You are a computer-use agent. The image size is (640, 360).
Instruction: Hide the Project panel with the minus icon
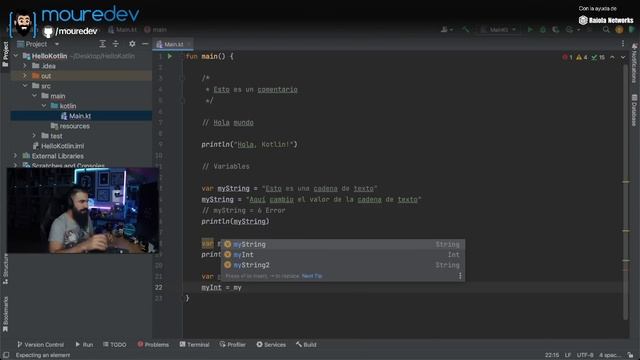coord(145,44)
